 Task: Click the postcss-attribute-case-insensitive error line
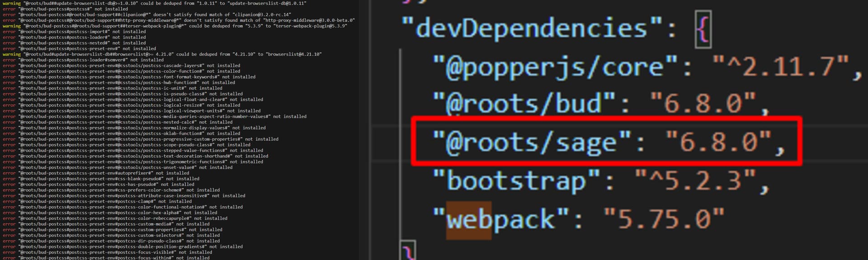(x=124, y=196)
